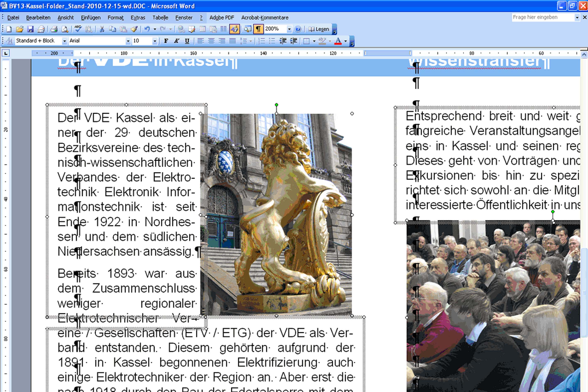Open the Styles and Formatting pane
The image size is (588, 392).
(x=9, y=41)
